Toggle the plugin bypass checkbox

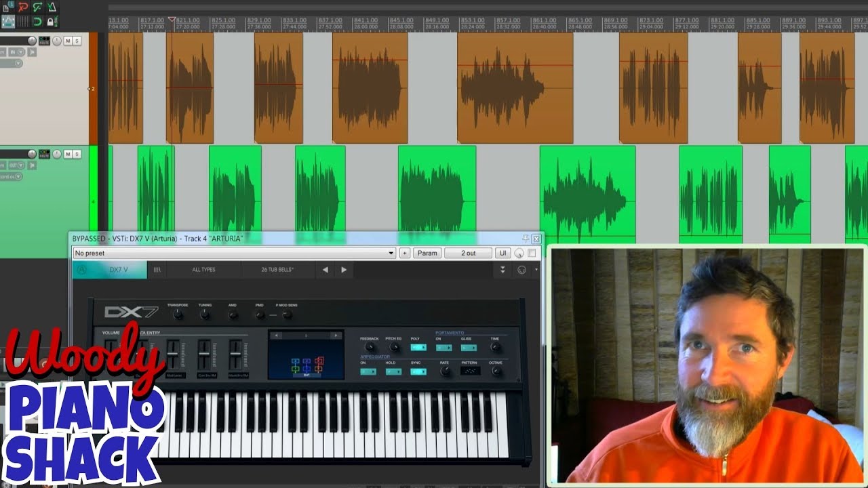coord(532,253)
